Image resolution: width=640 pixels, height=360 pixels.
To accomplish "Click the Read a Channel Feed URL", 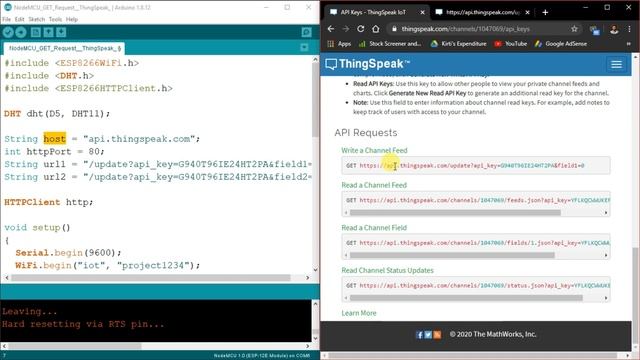I will click(484, 200).
